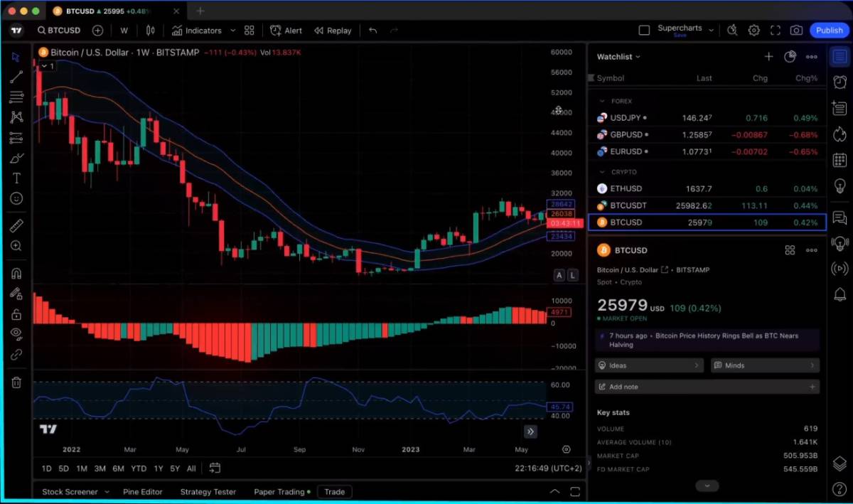Select the 1Y time range

click(x=159, y=468)
